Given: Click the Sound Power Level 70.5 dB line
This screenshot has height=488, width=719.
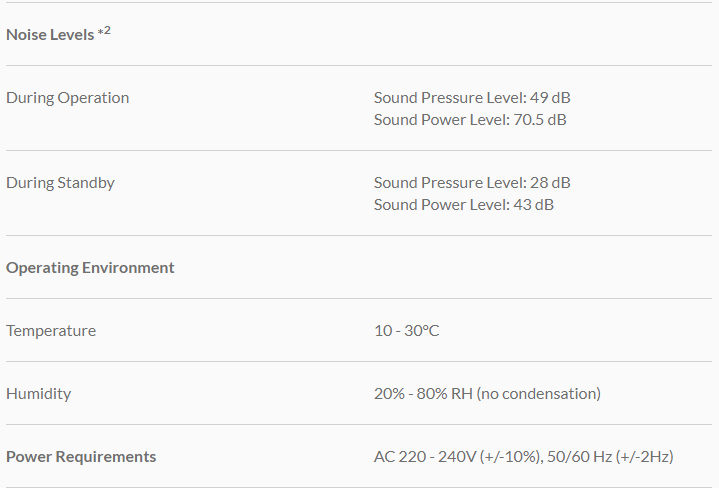Looking at the screenshot, I should (470, 120).
